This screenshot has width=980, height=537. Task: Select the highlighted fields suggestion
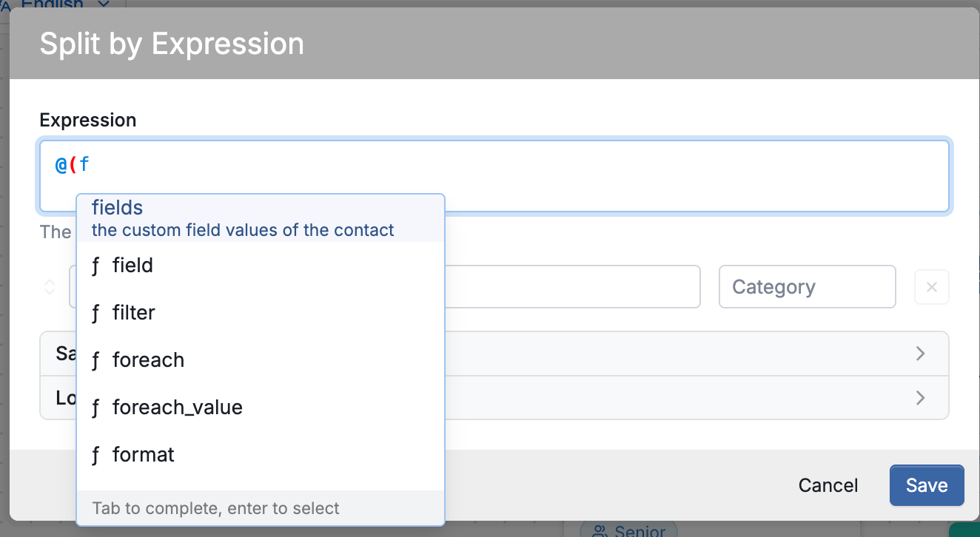[261, 218]
